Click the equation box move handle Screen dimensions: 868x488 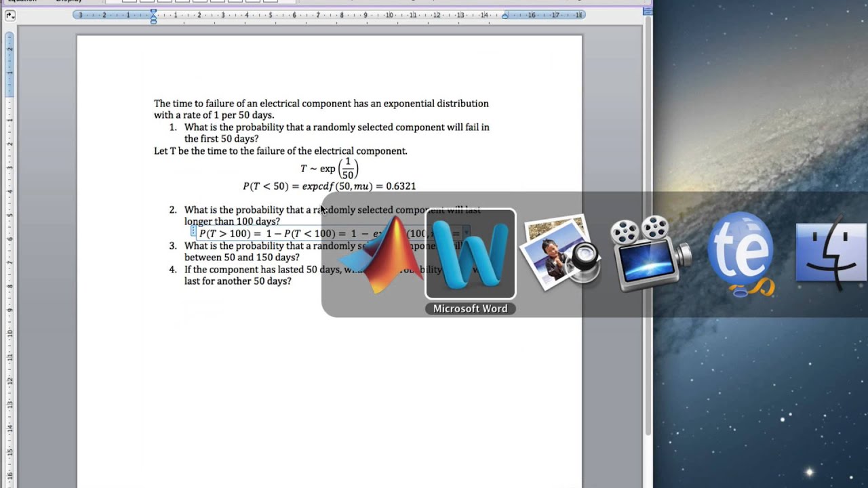(x=194, y=231)
